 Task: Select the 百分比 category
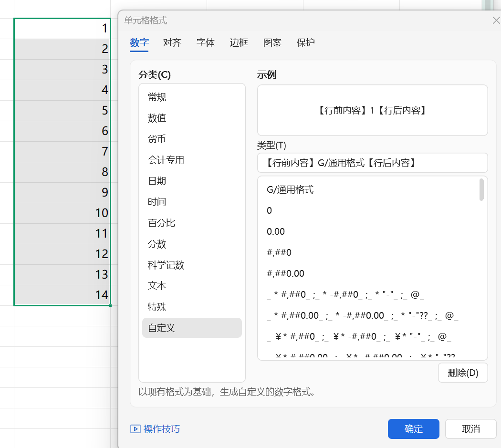(162, 223)
